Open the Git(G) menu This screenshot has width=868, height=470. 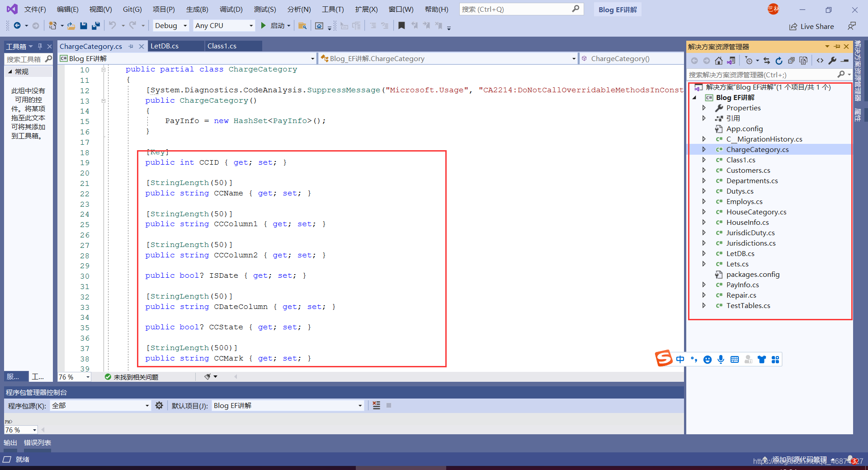click(132, 9)
